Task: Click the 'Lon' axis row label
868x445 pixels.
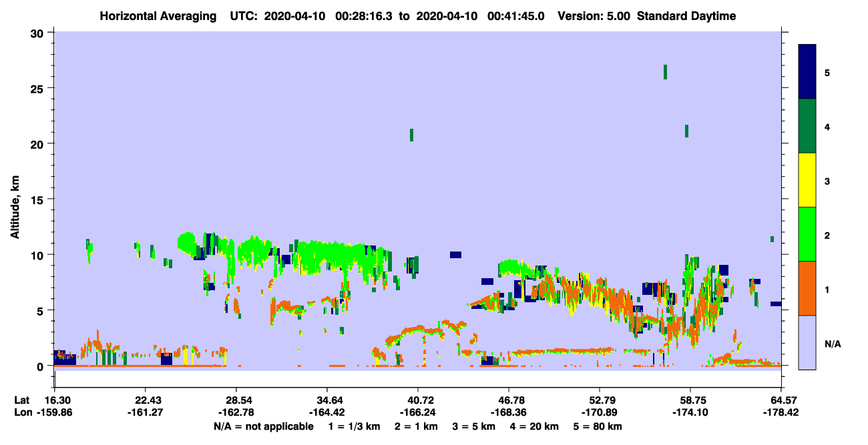Action: (22, 413)
